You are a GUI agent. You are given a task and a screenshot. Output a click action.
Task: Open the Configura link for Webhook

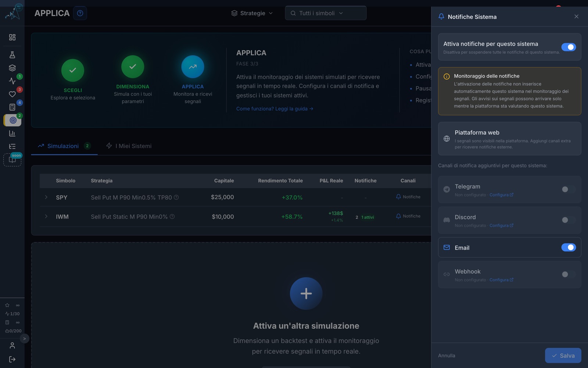click(x=501, y=280)
